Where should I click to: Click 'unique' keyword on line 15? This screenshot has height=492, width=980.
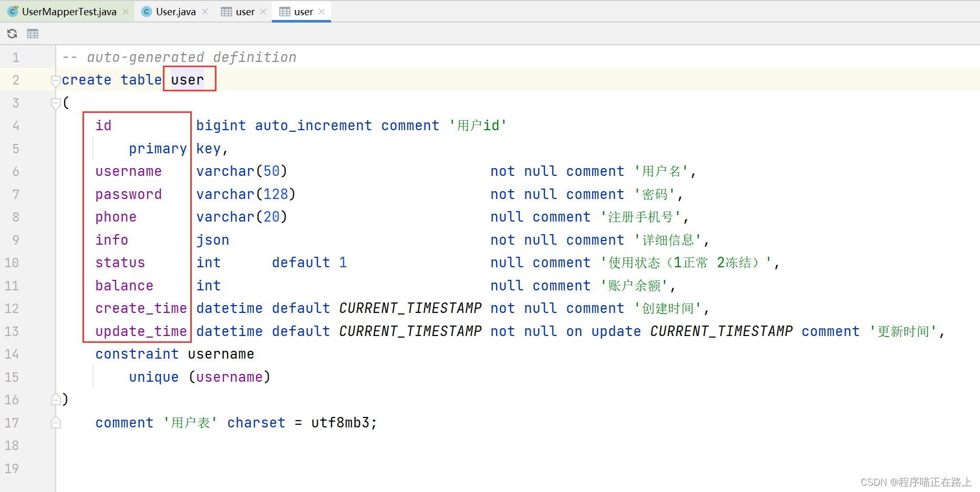(x=153, y=377)
